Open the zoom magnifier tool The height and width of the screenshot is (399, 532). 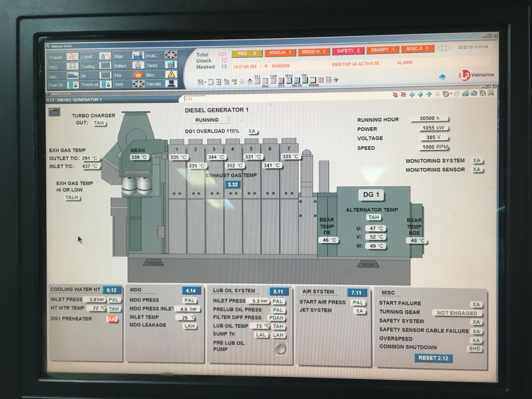pos(491,93)
